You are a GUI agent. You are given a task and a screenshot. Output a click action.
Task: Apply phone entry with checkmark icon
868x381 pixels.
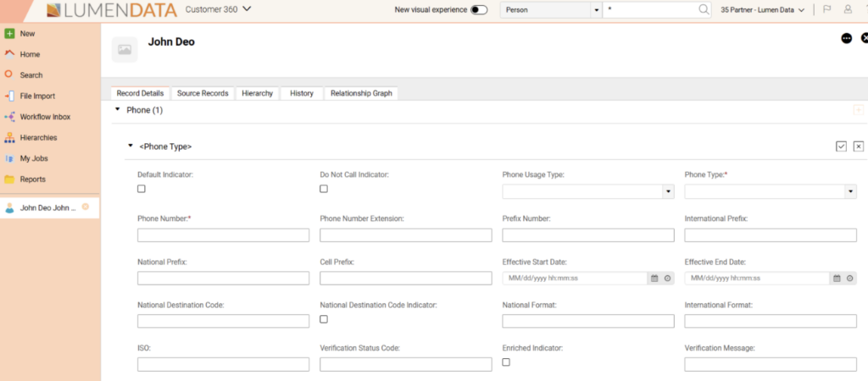tap(841, 146)
